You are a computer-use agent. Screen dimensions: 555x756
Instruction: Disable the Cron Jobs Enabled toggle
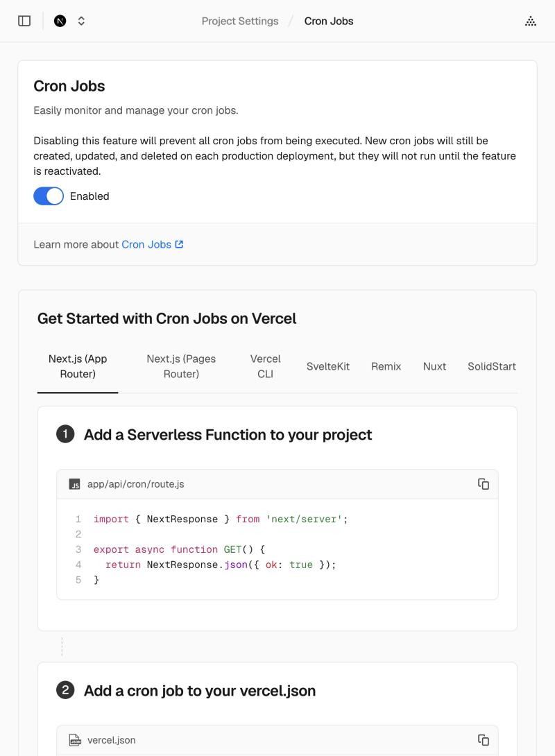[x=49, y=196]
